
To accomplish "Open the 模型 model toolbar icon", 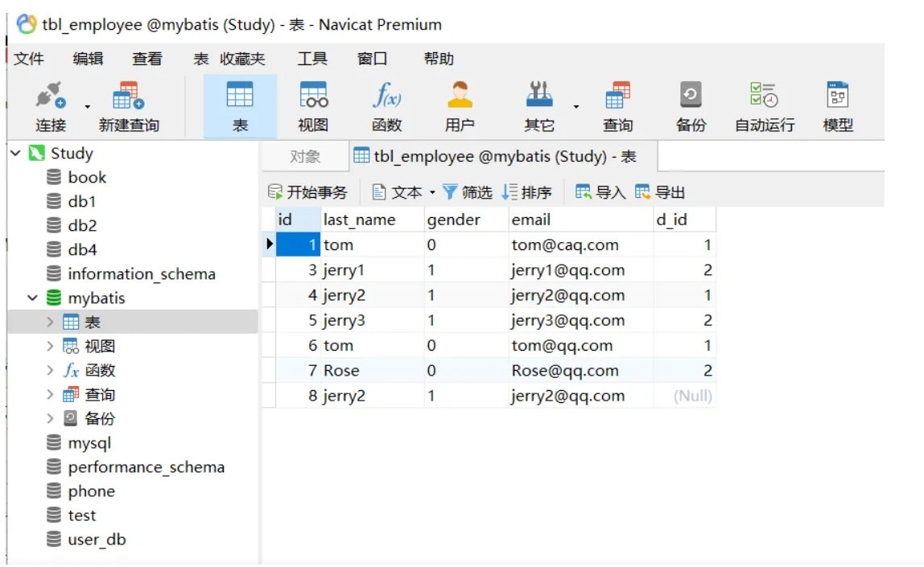I will (837, 107).
